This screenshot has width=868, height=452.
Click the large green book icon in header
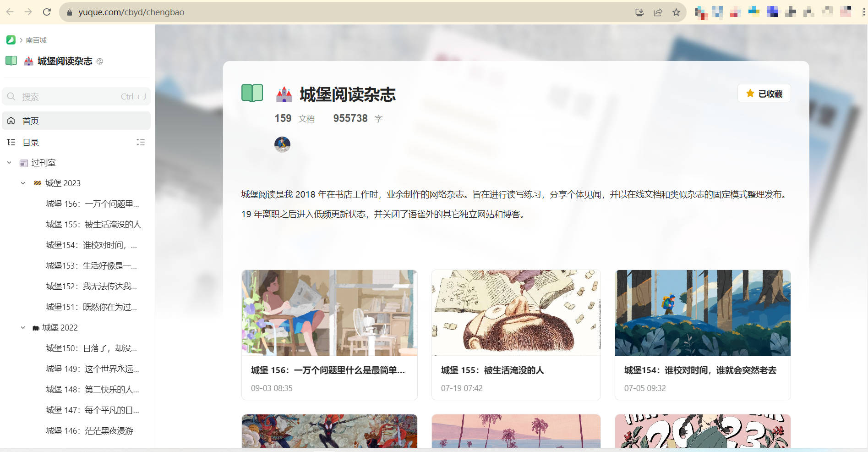pos(252,93)
